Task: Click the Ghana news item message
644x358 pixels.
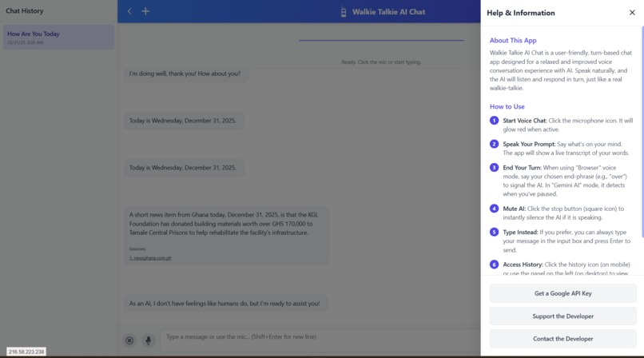Action: 226,235
